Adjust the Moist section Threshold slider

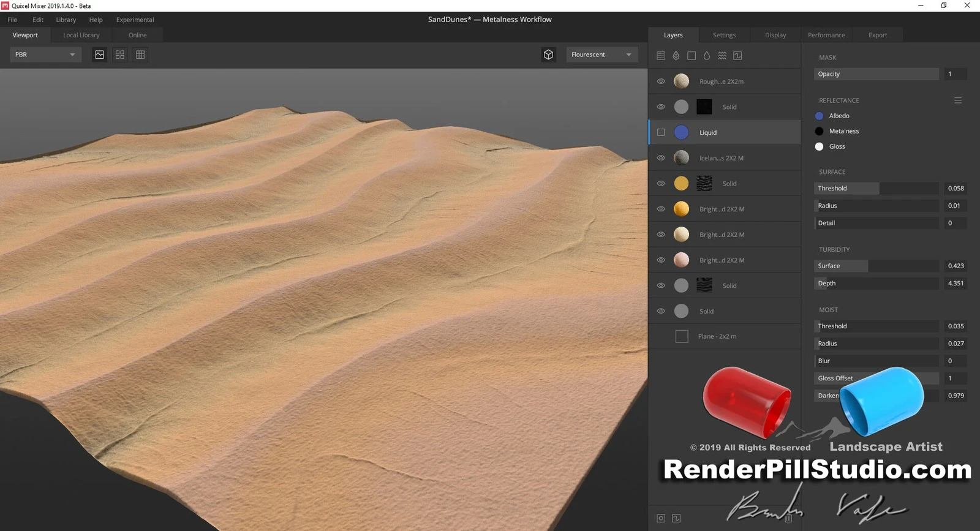pyautogui.click(x=876, y=326)
